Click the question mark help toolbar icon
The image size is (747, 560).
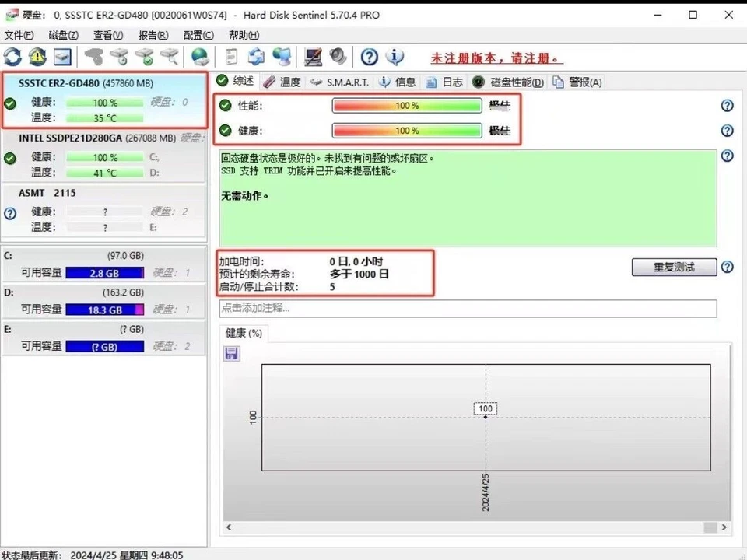(x=369, y=57)
